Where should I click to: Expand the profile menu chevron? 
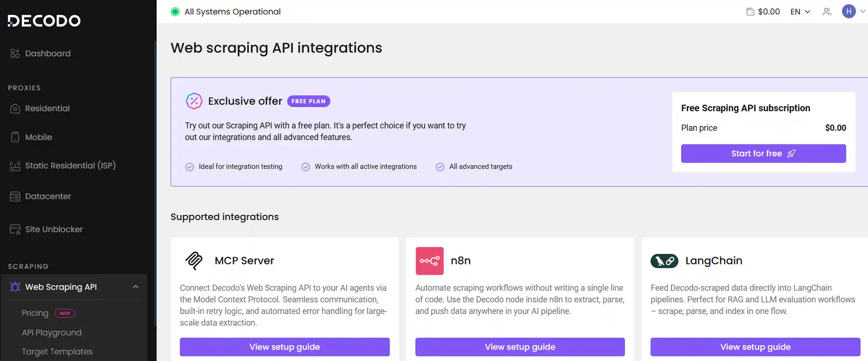(863, 11)
